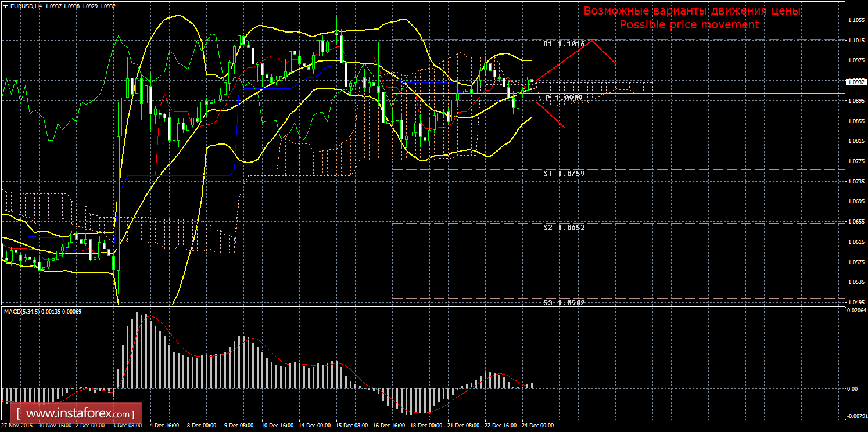The width and height of the screenshot is (868, 432).
Task: Click the S2 1.0652 support level label
Action: [564, 227]
